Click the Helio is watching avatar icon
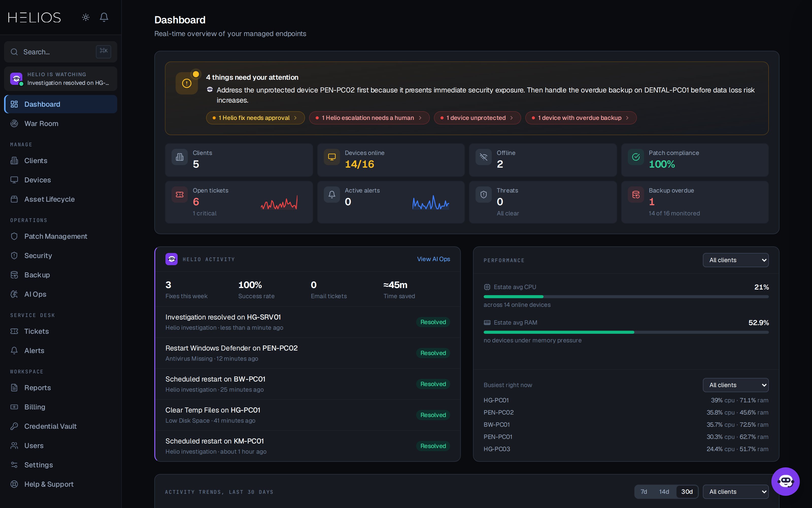The height and width of the screenshot is (508, 812). click(x=16, y=79)
